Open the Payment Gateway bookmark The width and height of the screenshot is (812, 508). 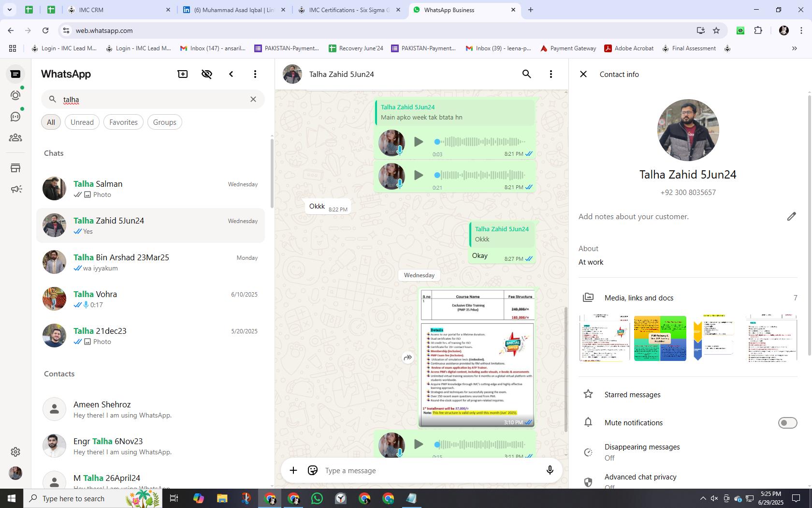[x=568, y=48]
